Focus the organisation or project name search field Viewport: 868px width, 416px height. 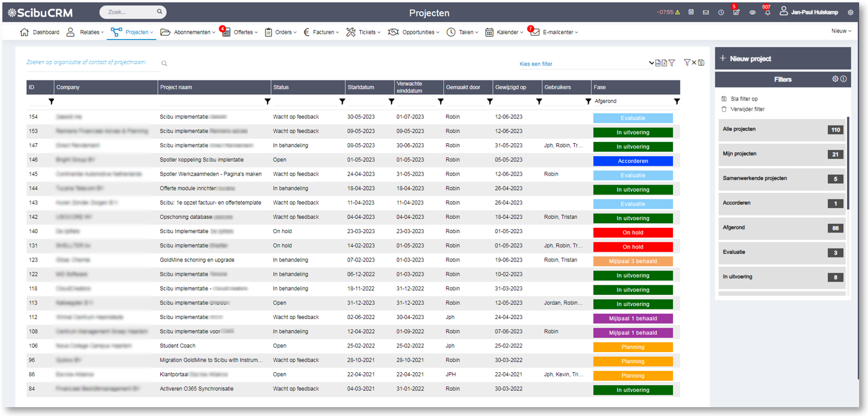pyautogui.click(x=93, y=63)
